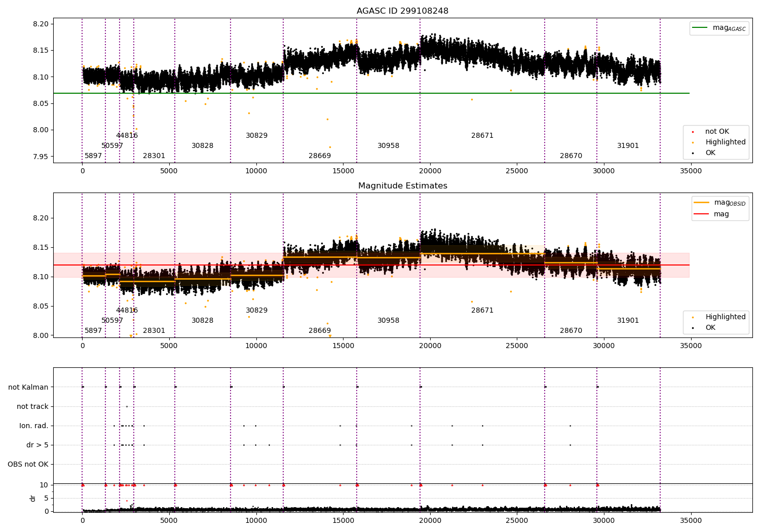The image size is (760, 532).
Task: Click the green mag AGASC legend line
Action: (701, 28)
